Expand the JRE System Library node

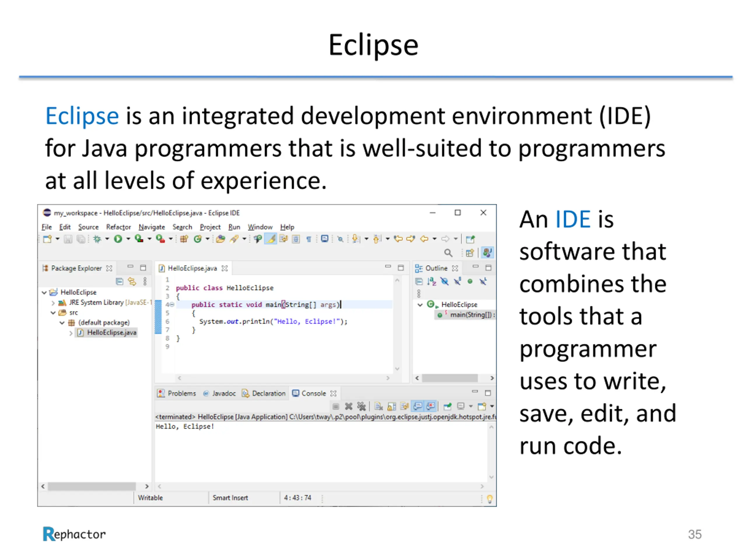[53, 303]
